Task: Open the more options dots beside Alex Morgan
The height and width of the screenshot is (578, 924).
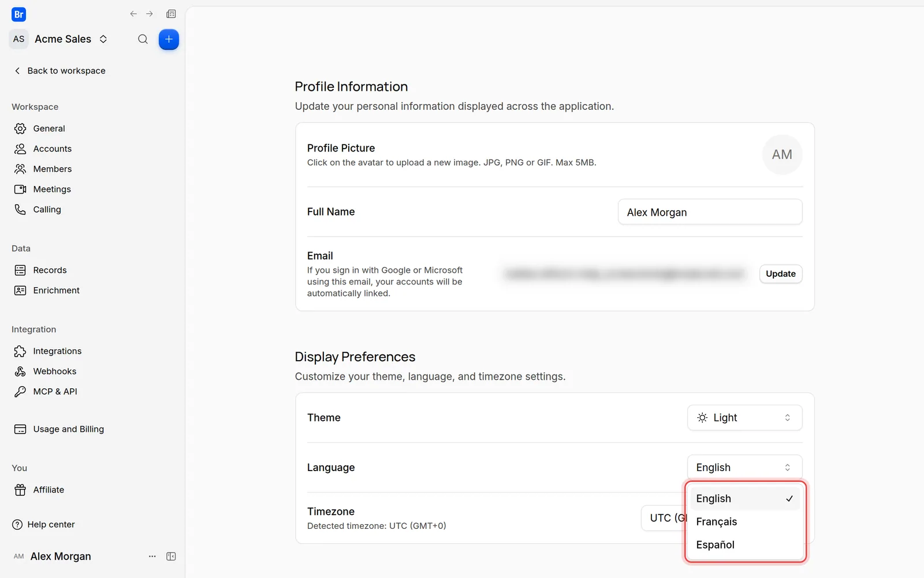Action: click(152, 556)
